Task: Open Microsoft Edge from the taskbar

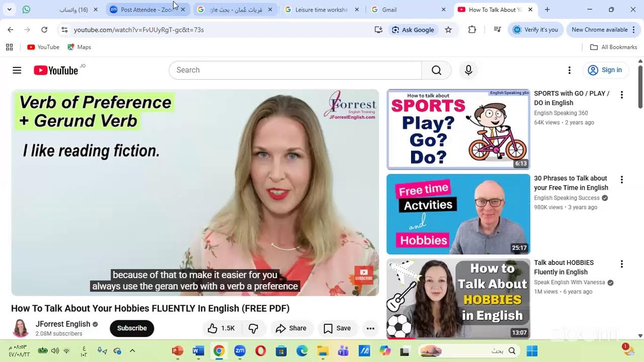Action: (x=302, y=351)
